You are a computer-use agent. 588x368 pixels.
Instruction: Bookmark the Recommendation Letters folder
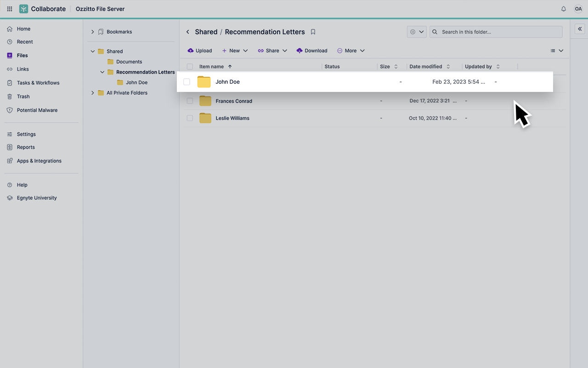(x=313, y=32)
